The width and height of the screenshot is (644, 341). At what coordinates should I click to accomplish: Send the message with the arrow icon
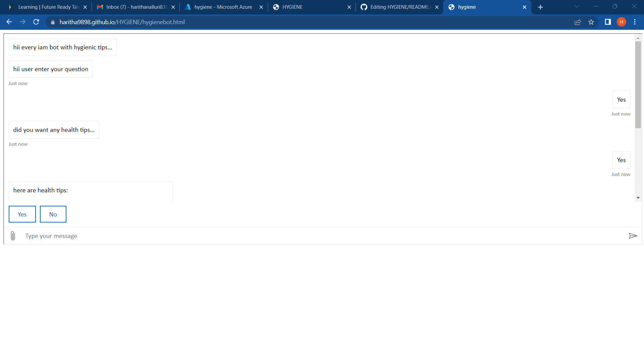coord(633,236)
